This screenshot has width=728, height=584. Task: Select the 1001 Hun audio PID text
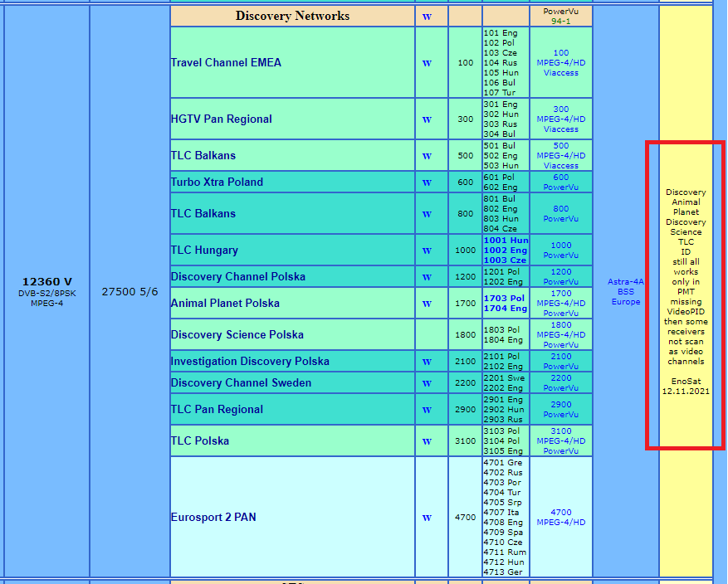click(506, 241)
